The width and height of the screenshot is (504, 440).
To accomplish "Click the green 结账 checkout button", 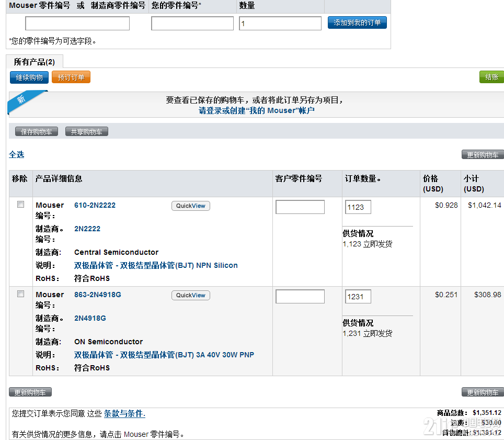I will (491, 77).
